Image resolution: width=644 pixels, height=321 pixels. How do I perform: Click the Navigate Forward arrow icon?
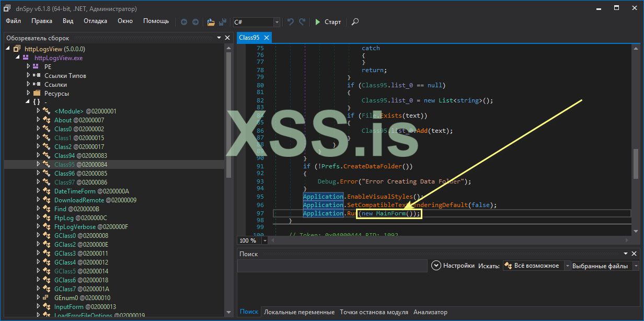pos(195,22)
